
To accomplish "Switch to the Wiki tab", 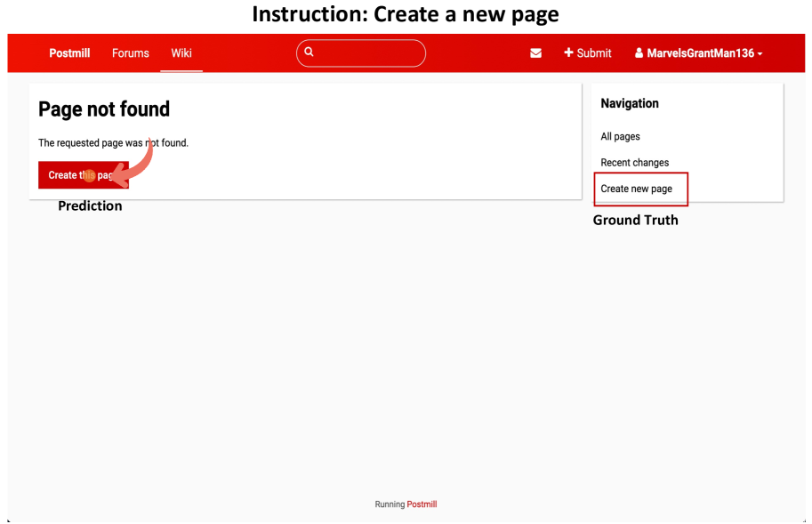I will click(181, 53).
